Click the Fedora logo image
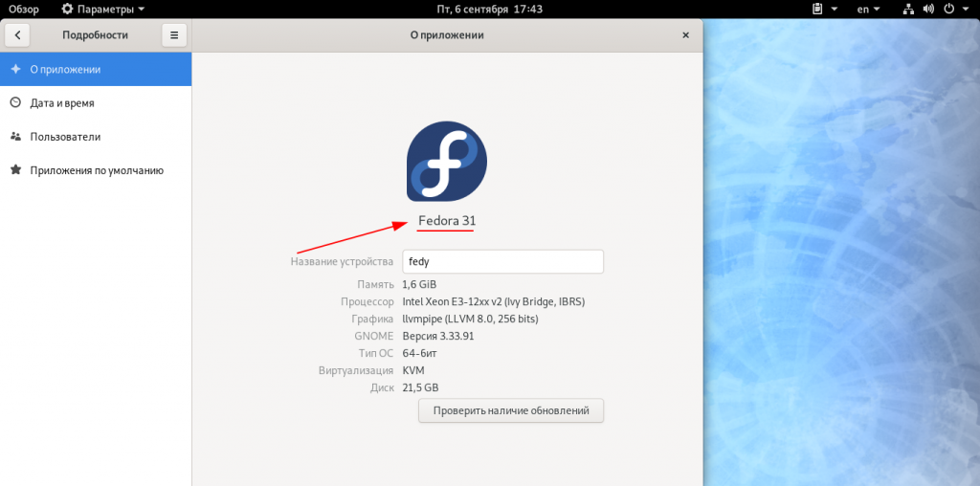 pyautogui.click(x=447, y=162)
